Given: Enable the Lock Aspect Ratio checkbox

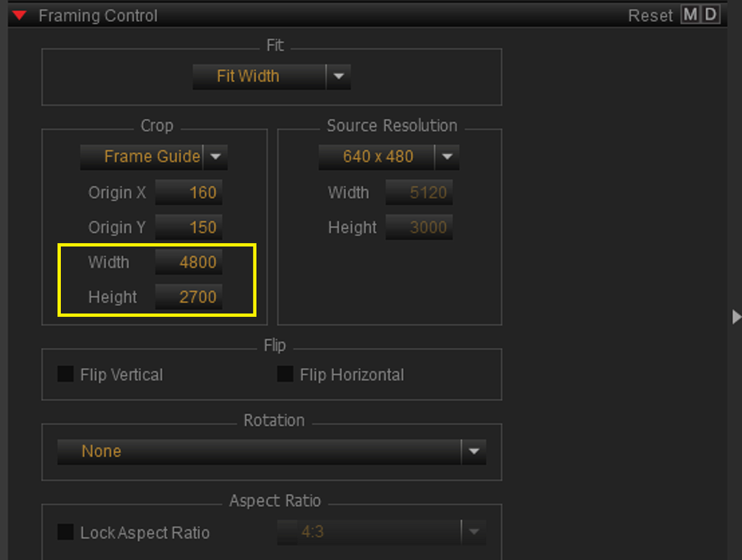Looking at the screenshot, I should pos(65,532).
